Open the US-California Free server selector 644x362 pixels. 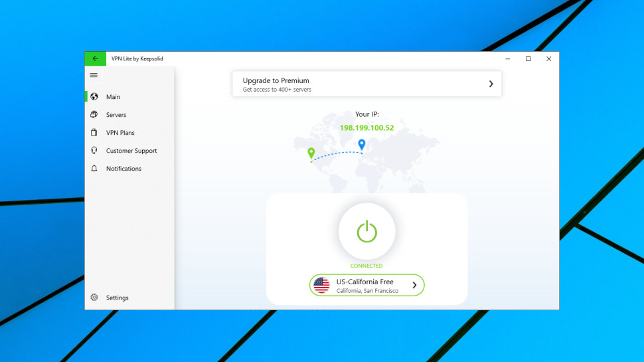pos(366,285)
